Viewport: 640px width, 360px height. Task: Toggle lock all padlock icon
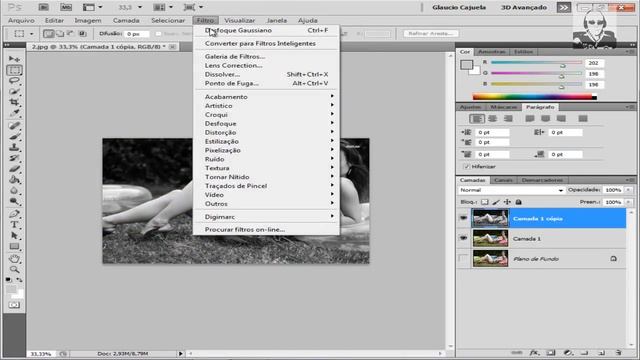pyautogui.click(x=518, y=202)
